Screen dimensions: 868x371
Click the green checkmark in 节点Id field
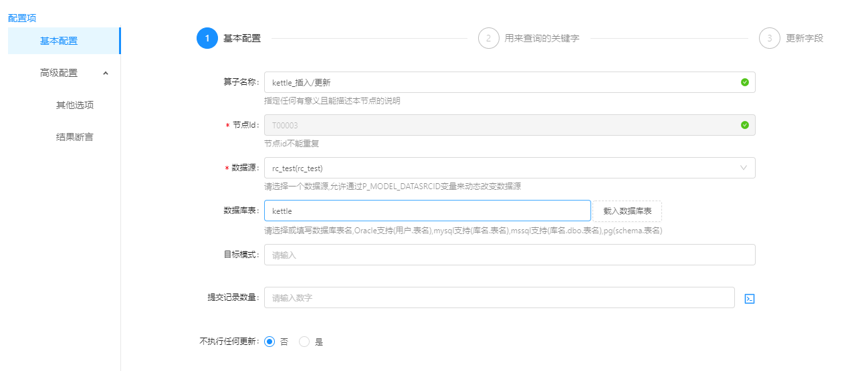pyautogui.click(x=744, y=125)
